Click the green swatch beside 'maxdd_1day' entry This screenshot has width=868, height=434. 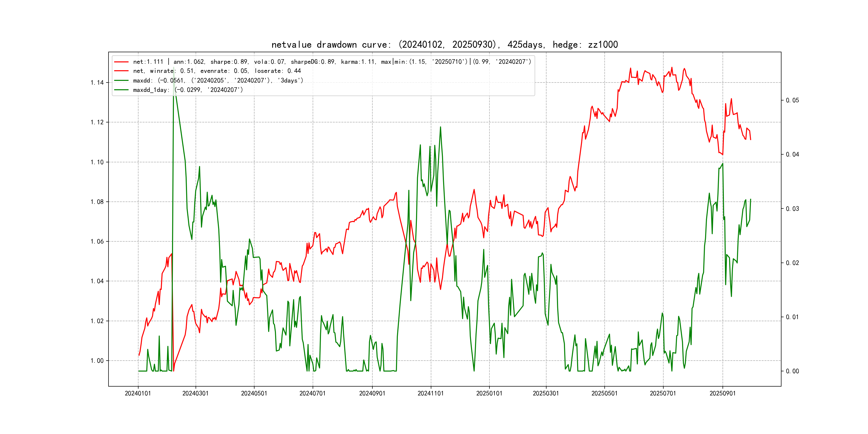tap(121, 90)
